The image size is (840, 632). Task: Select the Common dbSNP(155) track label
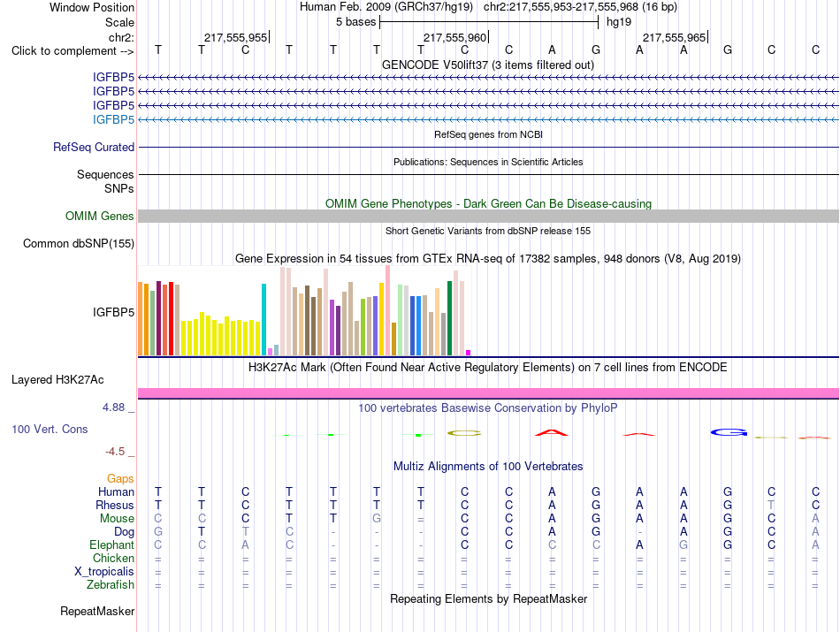[79, 243]
